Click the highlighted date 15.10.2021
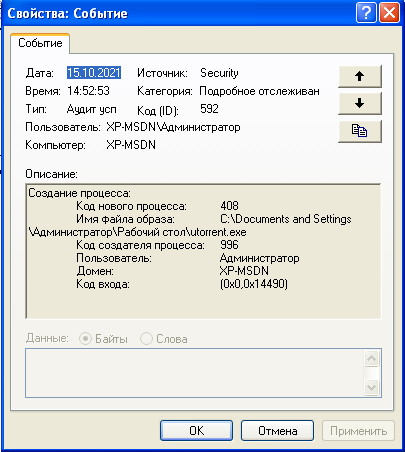The width and height of the screenshot is (405, 452). pos(94,73)
